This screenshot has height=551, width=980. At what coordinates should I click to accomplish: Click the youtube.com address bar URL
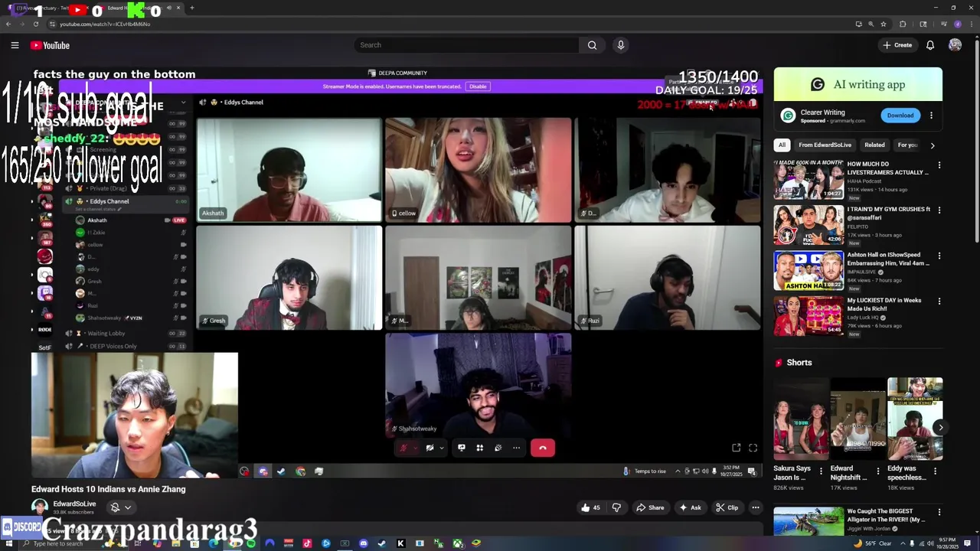pos(105,24)
